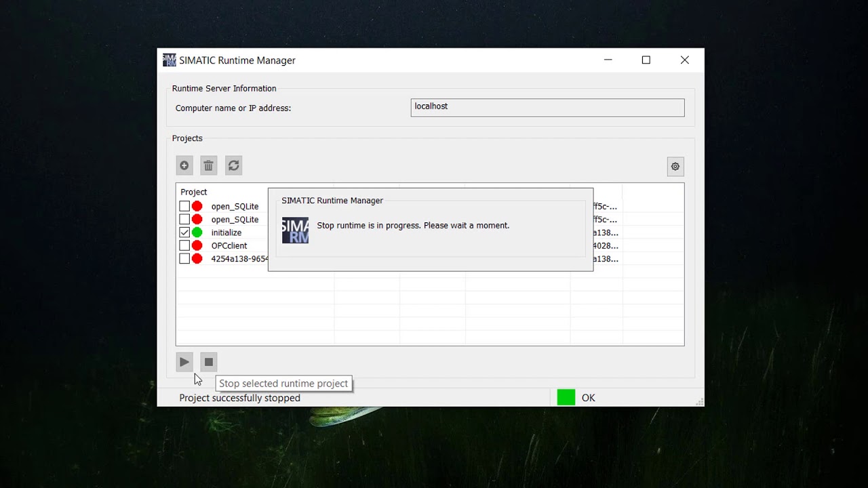
Task: Click SIMATIC RM logo in progress dialog
Action: click(295, 230)
